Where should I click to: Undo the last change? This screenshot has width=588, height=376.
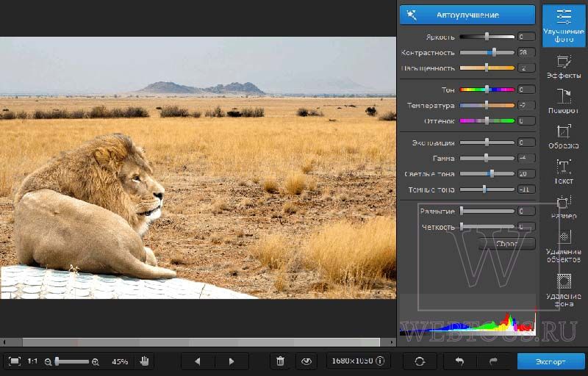pyautogui.click(x=459, y=361)
